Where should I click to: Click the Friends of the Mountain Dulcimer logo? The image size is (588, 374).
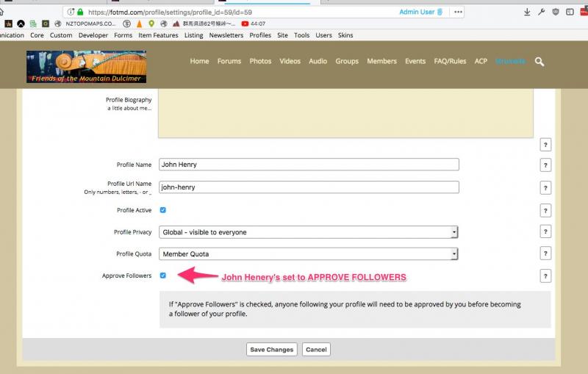click(86, 67)
